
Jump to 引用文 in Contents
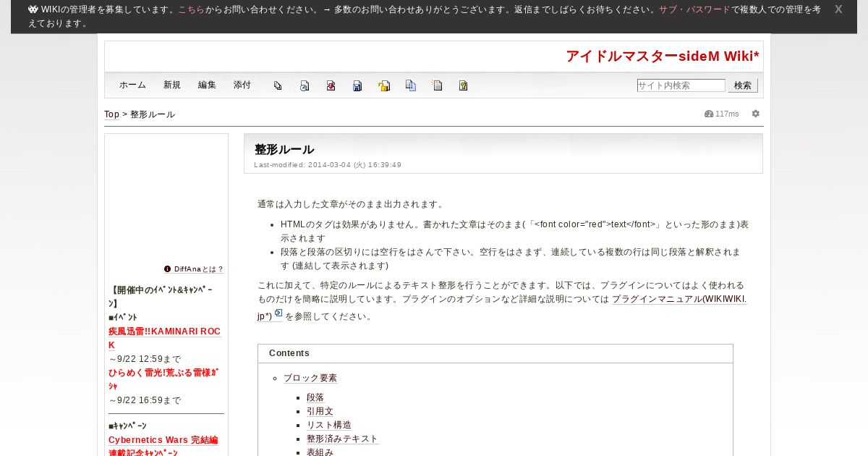[x=320, y=412]
